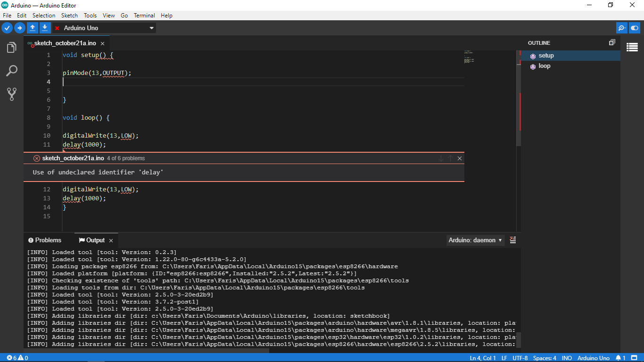Click Spaces: 4 indentation in status bar
The height and width of the screenshot is (362, 644).
pos(545,358)
